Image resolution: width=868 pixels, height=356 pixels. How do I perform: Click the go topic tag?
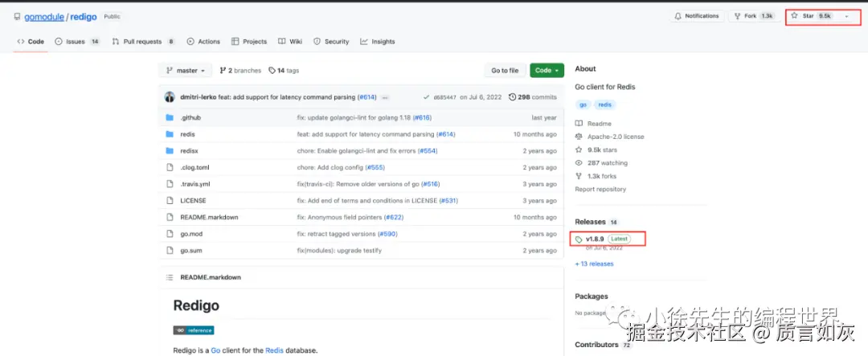tap(583, 104)
